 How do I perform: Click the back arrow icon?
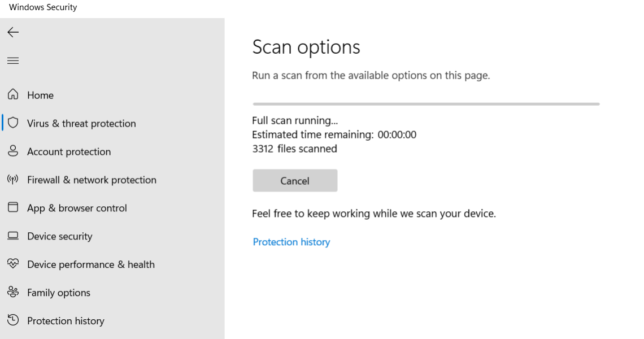point(13,32)
